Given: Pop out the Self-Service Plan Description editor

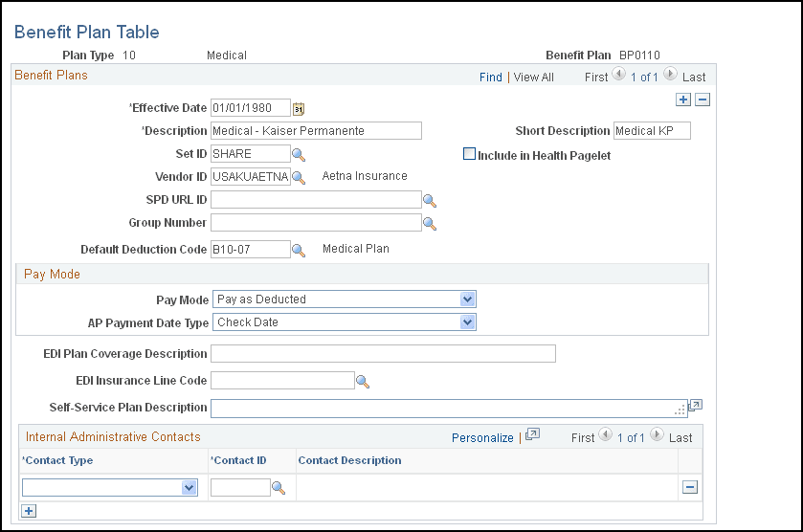Looking at the screenshot, I should (695, 406).
